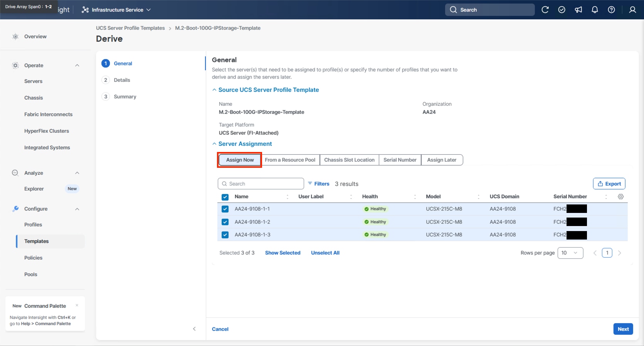Collapse the wizard steps panel arrow
Screen dimensions: 644x346
(x=194, y=329)
